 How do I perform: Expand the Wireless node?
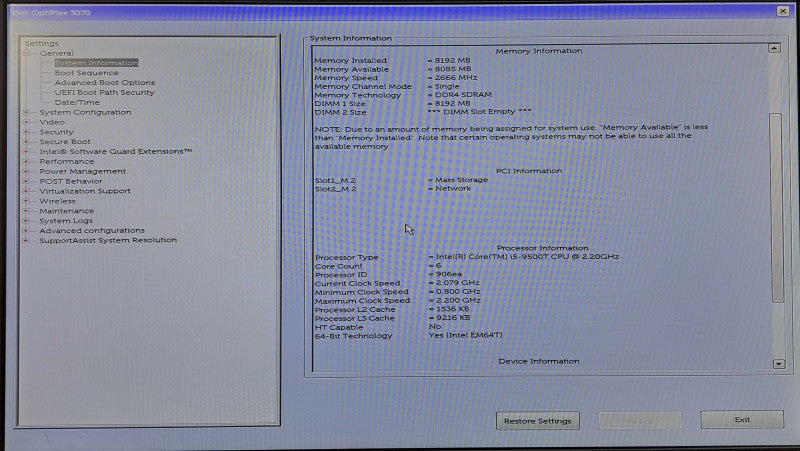point(27,201)
